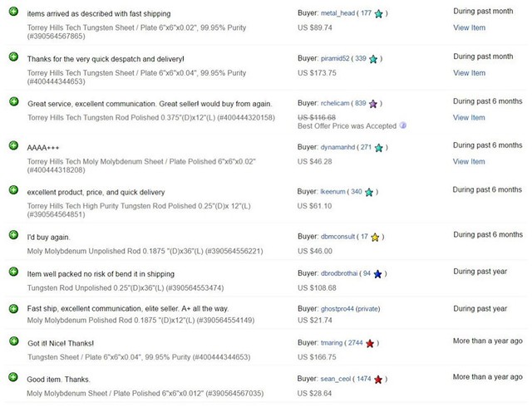Click the blue star next to dbrodbrothai's rating
Image resolution: width=532 pixels, height=407 pixels.
[x=377, y=274]
